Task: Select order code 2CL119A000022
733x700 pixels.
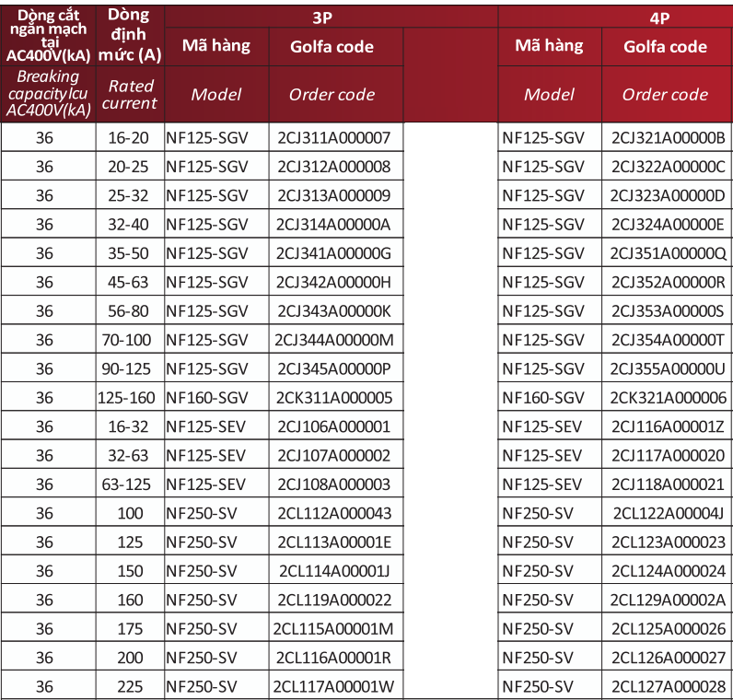Action: [x=334, y=600]
